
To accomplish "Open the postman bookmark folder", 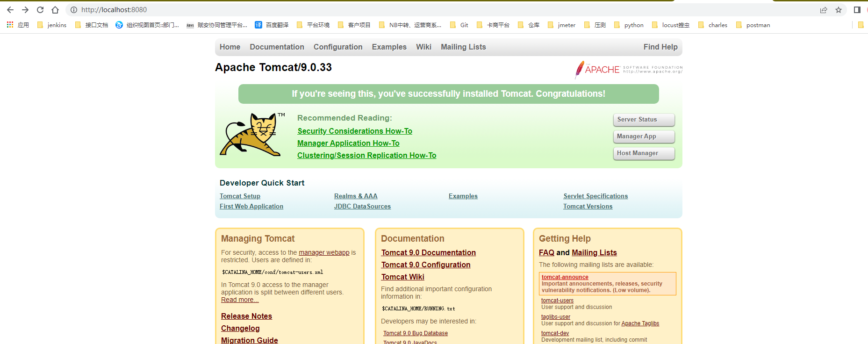I will pyautogui.click(x=753, y=25).
